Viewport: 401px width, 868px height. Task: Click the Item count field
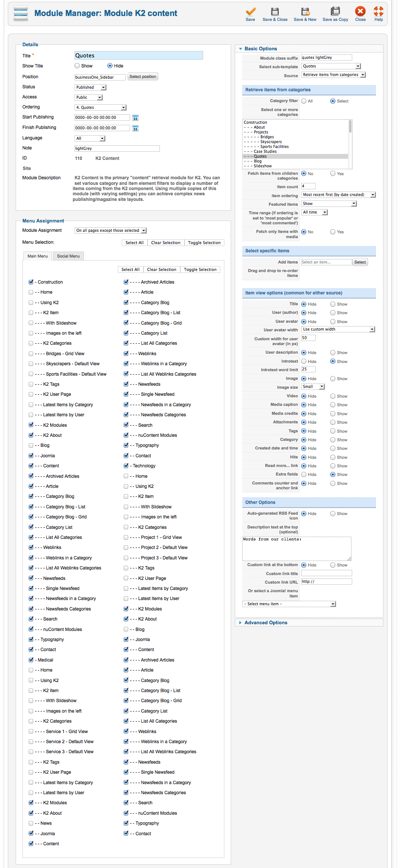click(x=308, y=186)
